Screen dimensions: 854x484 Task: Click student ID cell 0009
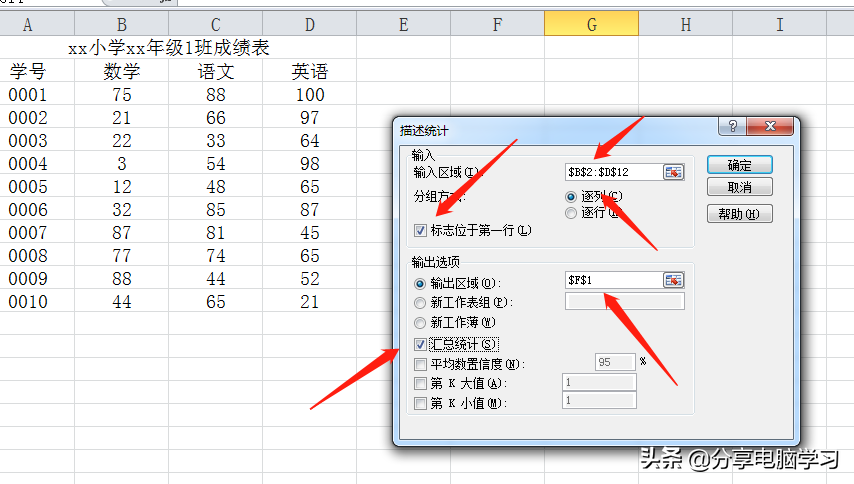pyautogui.click(x=28, y=279)
